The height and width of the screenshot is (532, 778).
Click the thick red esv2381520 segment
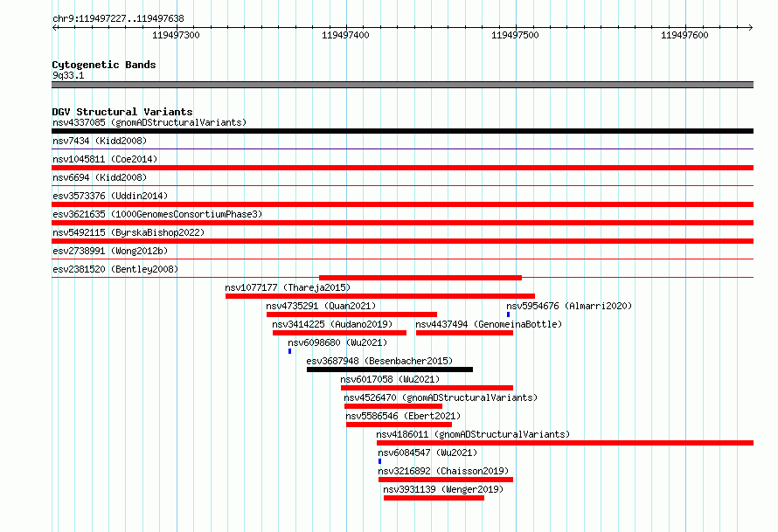click(x=420, y=278)
